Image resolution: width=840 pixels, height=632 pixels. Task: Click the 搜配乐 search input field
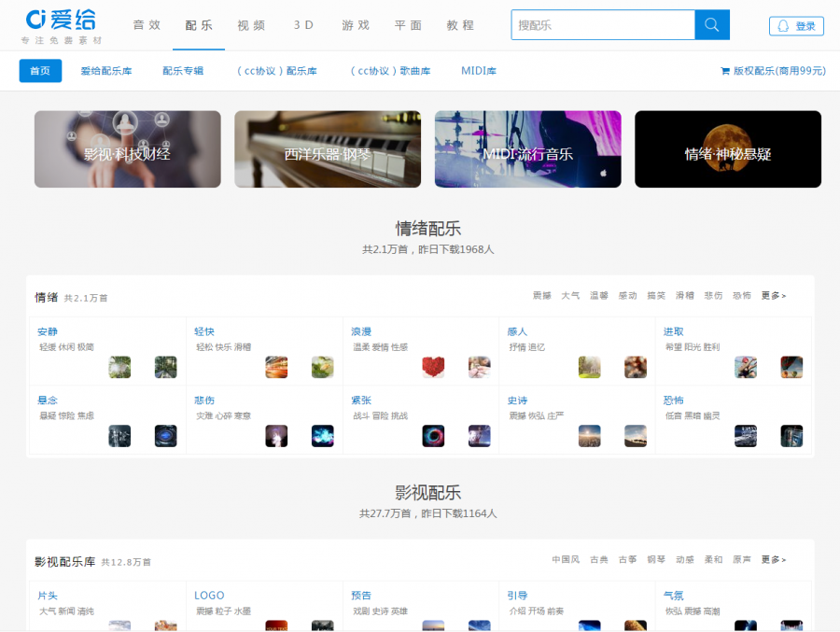pyautogui.click(x=603, y=24)
